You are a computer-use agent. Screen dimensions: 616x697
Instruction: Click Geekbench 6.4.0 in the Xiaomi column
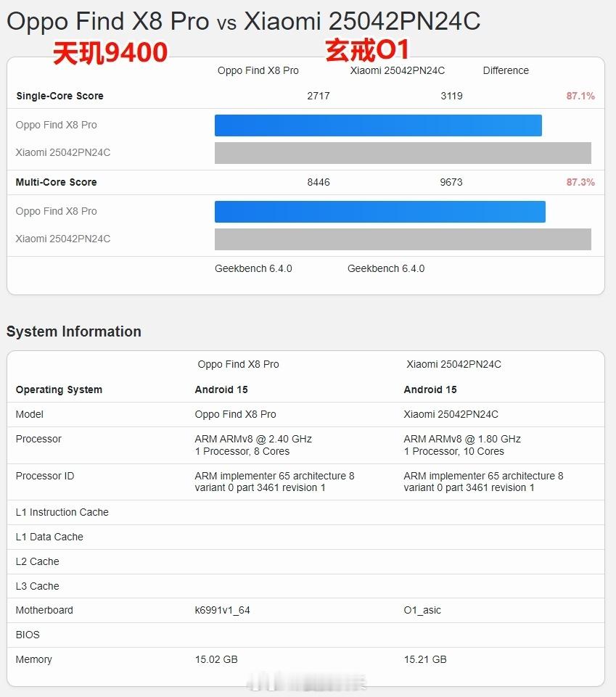386,268
